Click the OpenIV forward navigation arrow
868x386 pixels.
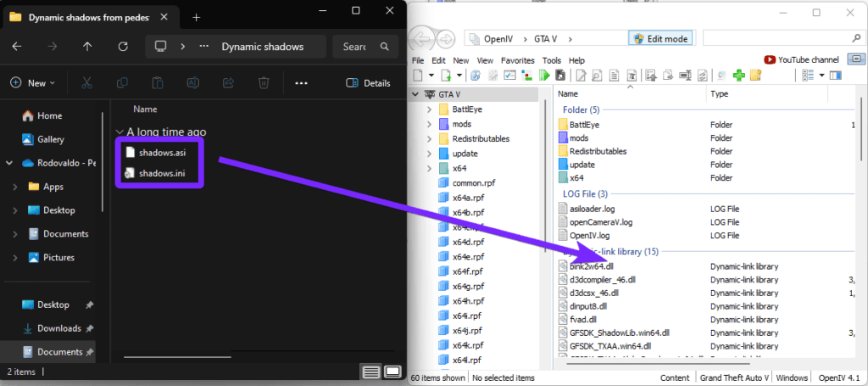(446, 39)
